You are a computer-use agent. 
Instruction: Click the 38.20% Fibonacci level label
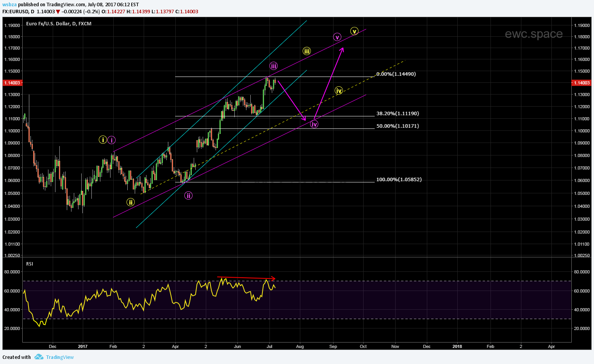[x=397, y=114]
